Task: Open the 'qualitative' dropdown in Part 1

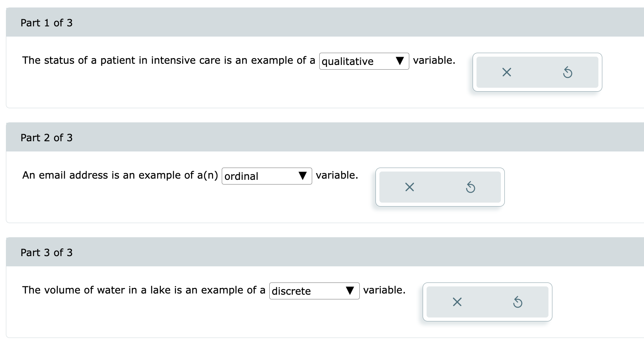Action: pyautogui.click(x=364, y=61)
